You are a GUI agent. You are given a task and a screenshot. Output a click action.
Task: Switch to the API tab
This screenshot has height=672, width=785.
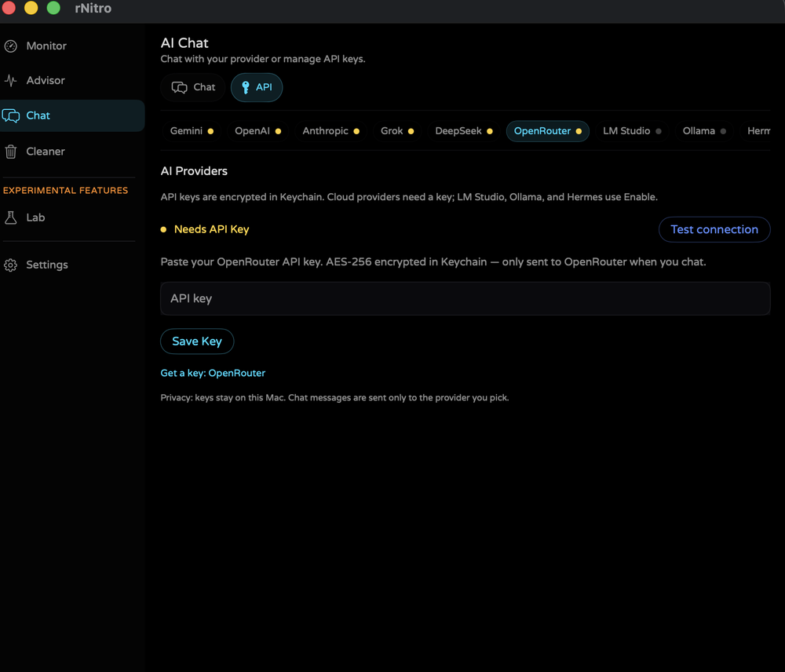(257, 88)
